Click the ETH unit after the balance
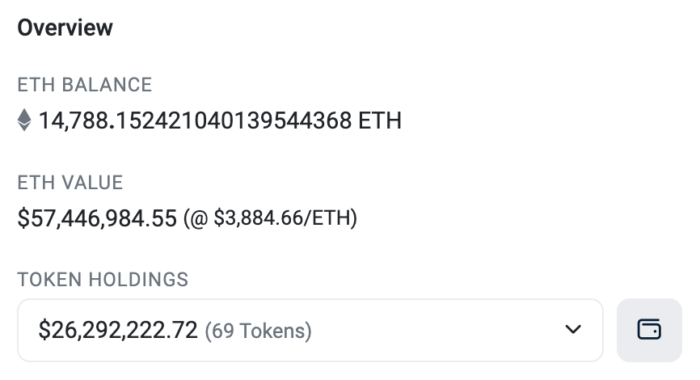Viewport: 700px width, 380px height. click(380, 121)
